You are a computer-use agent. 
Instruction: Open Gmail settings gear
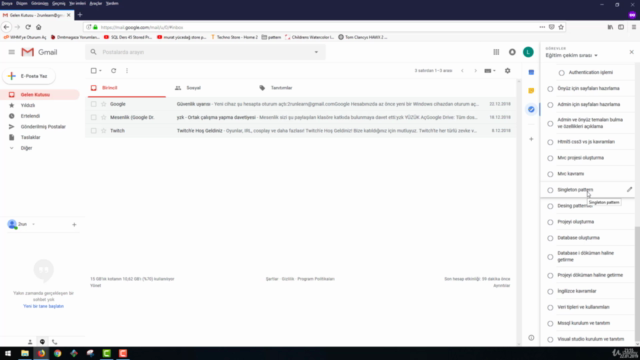coord(507,71)
